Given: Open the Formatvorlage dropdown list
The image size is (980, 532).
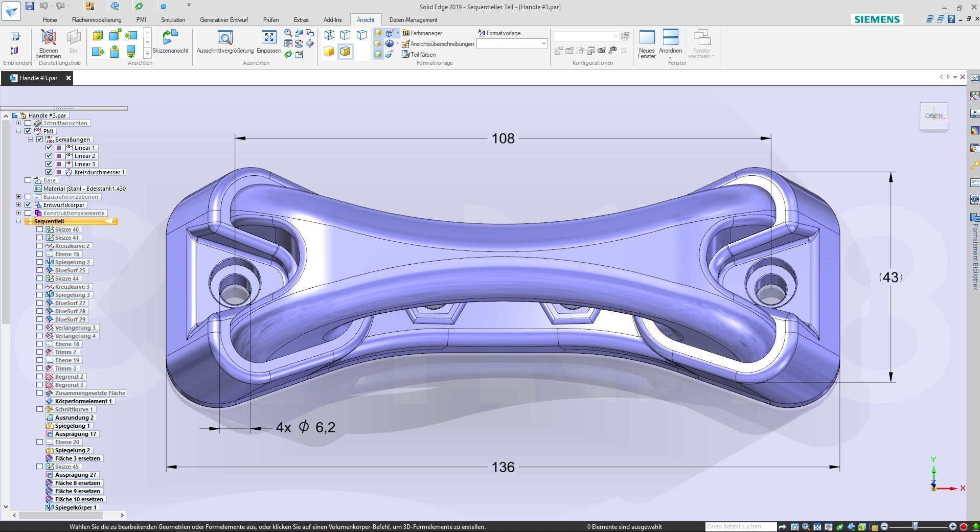Looking at the screenshot, I should point(543,44).
